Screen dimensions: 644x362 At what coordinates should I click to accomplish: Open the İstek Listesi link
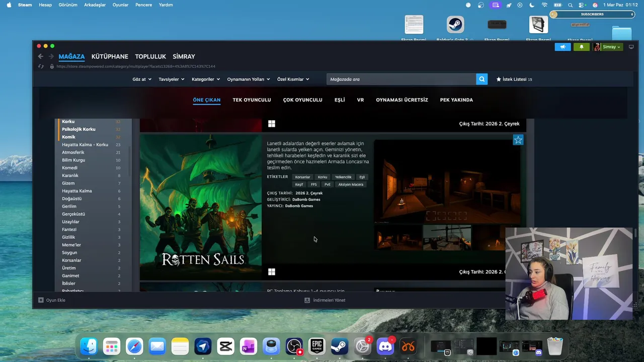514,79
